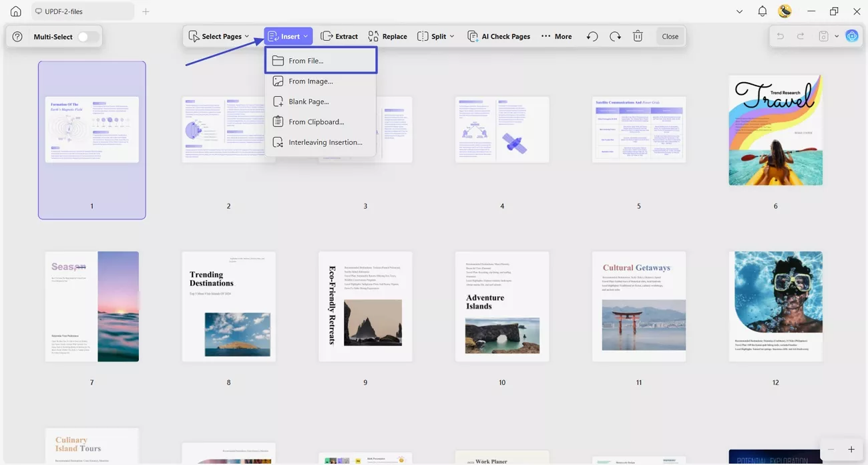Open the Replace pages tool
The image size is (868, 465).
(x=387, y=36)
